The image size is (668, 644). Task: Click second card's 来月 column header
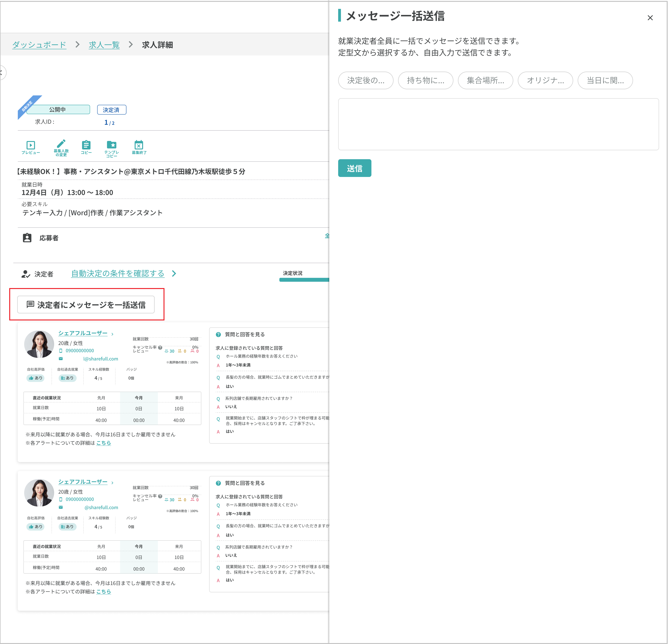point(179,547)
